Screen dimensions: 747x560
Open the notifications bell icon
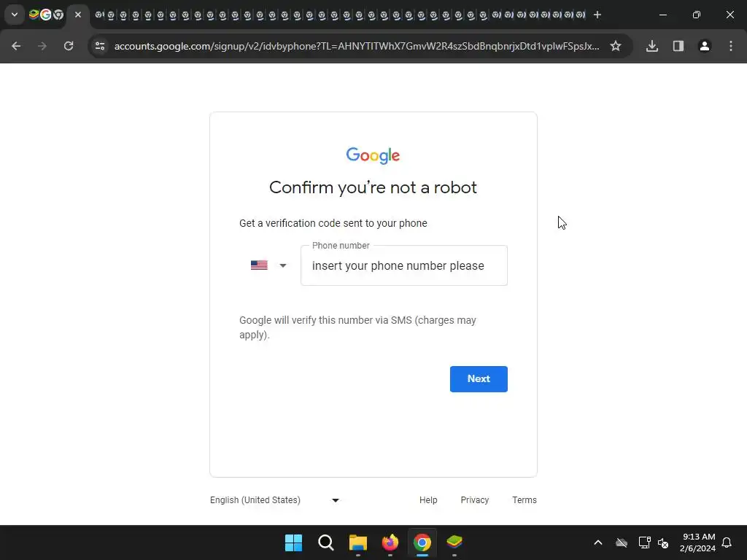[x=727, y=542]
